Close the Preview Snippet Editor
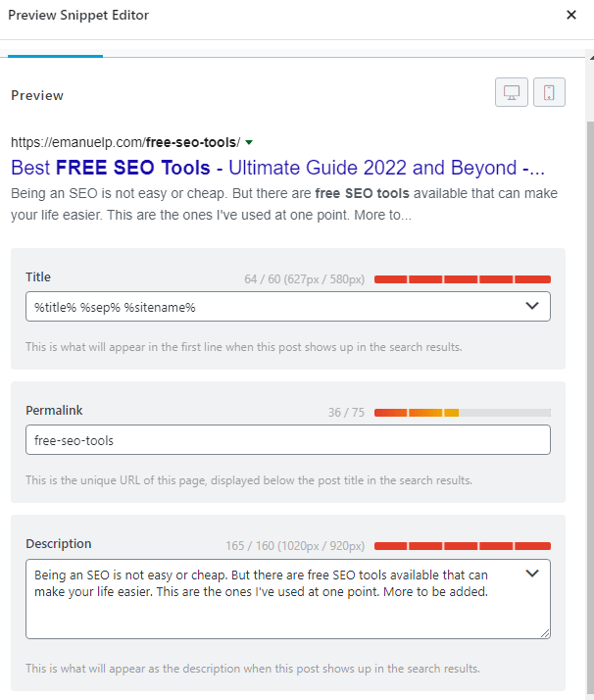 [571, 15]
